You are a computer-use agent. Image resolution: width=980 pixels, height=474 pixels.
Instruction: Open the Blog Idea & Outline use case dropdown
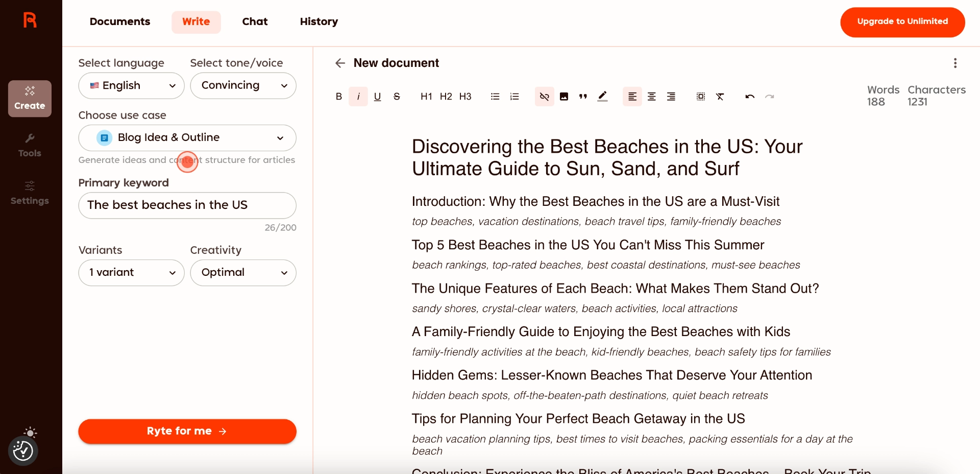187,138
